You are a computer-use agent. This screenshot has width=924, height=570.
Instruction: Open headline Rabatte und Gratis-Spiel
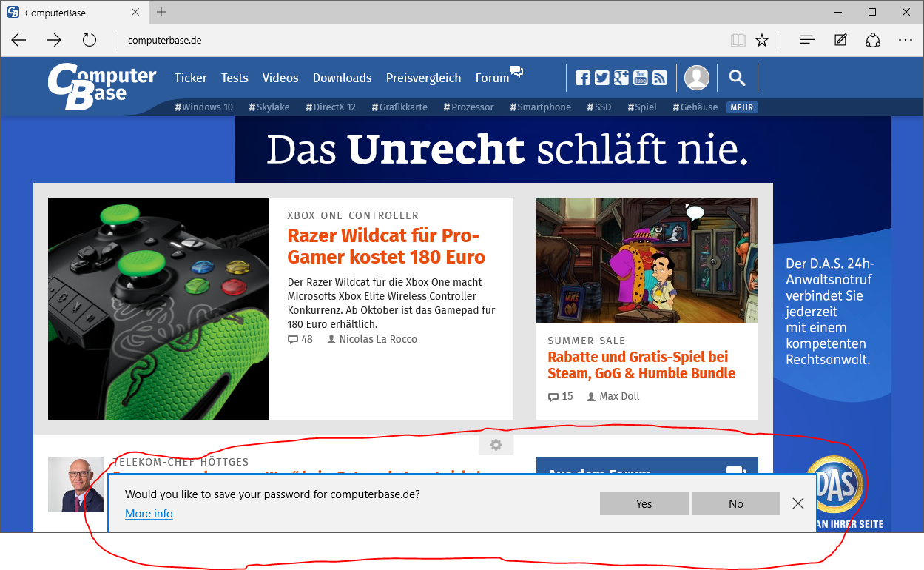pos(641,365)
